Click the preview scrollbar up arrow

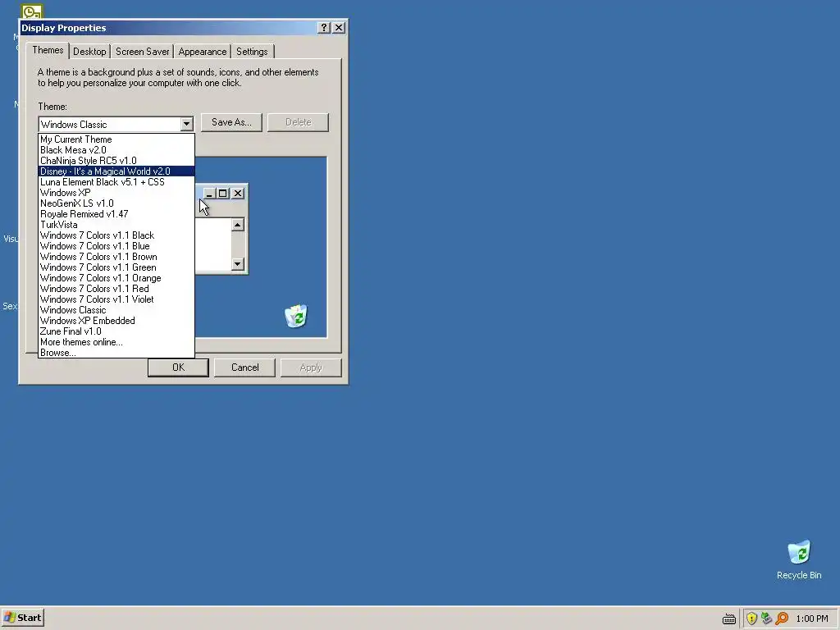238,225
